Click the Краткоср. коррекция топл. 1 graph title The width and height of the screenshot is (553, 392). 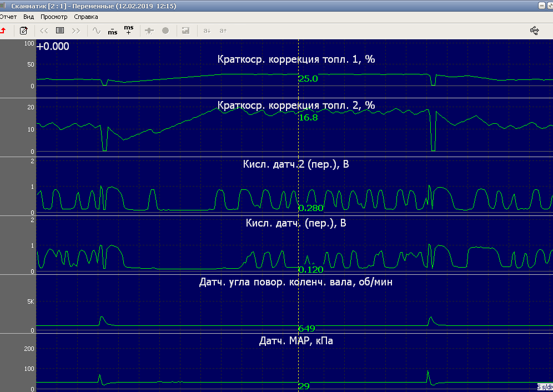click(296, 59)
